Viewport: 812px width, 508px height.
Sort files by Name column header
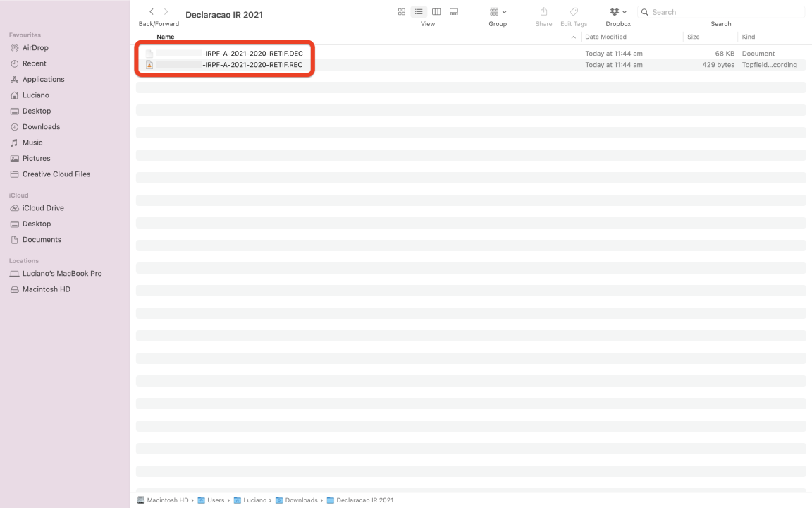click(166, 37)
